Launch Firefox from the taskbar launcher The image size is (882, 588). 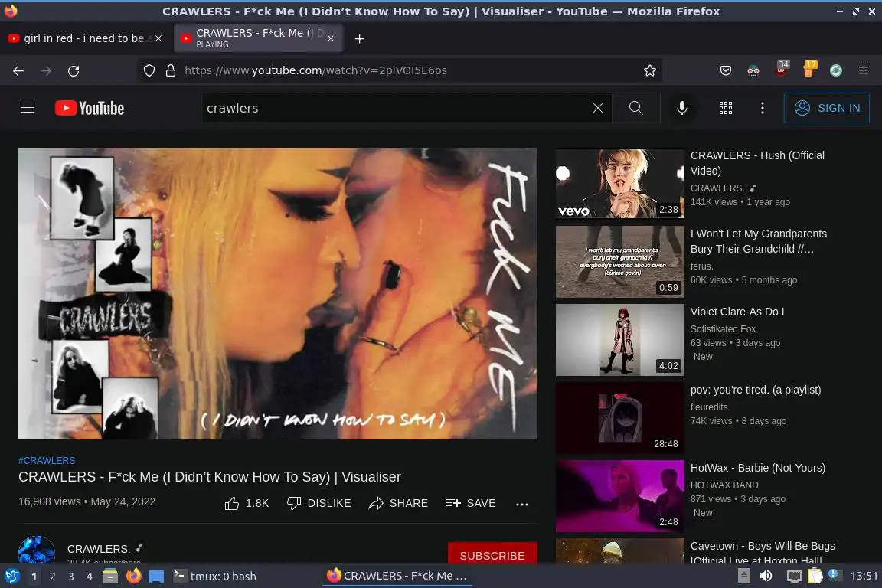133,576
